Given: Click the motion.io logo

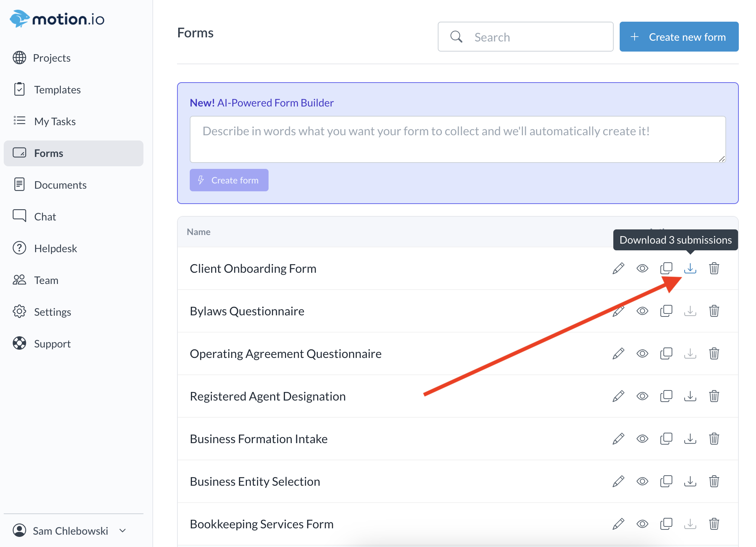Looking at the screenshot, I should (57, 19).
